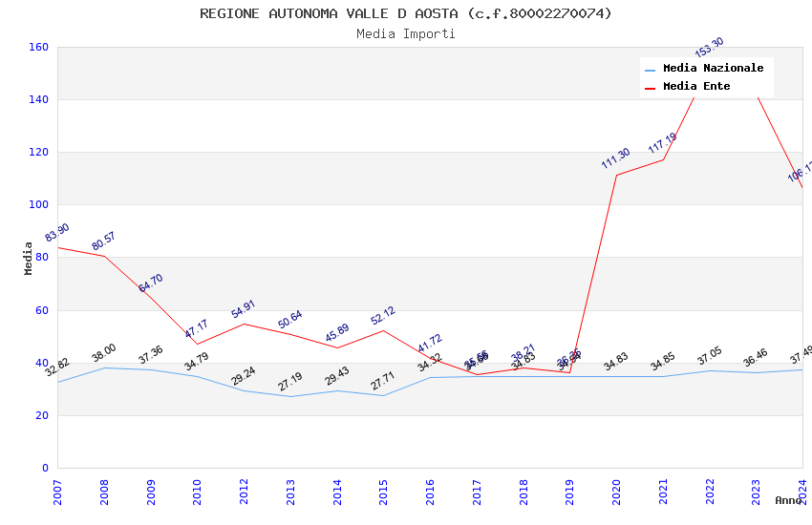
Task: Select the 2010 year label on x-axis
Action: pyautogui.click(x=198, y=492)
